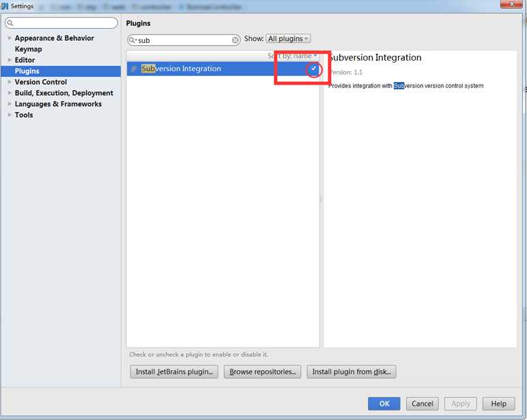The height and width of the screenshot is (420, 527).
Task: Open the Sort by name dropdown
Action: coord(292,56)
